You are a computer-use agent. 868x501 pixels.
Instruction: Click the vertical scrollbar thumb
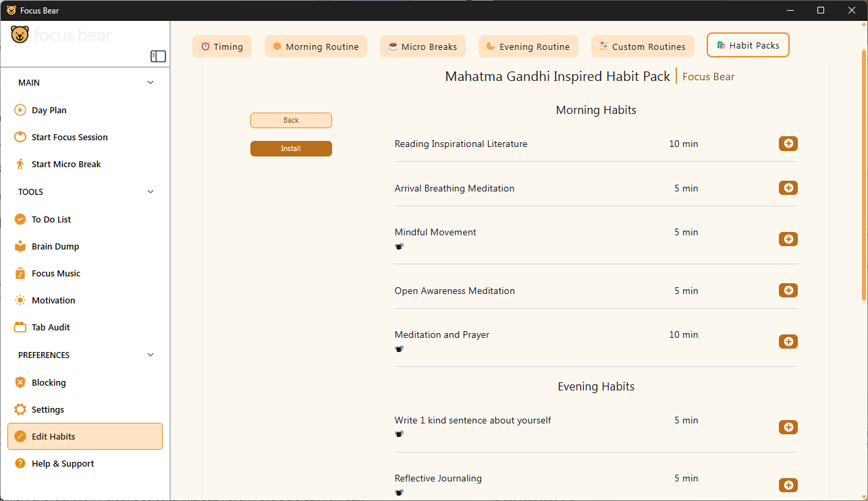[x=864, y=175]
